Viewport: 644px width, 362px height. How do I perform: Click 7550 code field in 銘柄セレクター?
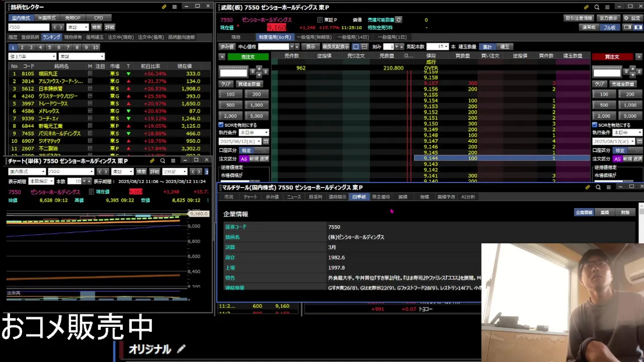pos(29,27)
